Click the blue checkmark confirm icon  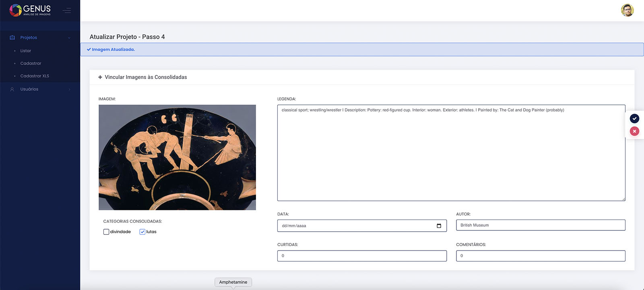coord(634,118)
